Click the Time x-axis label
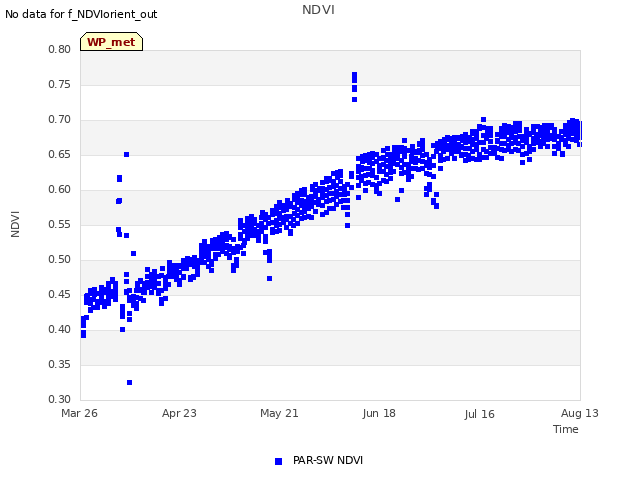Screen dimensions: 640x480 tap(566, 429)
